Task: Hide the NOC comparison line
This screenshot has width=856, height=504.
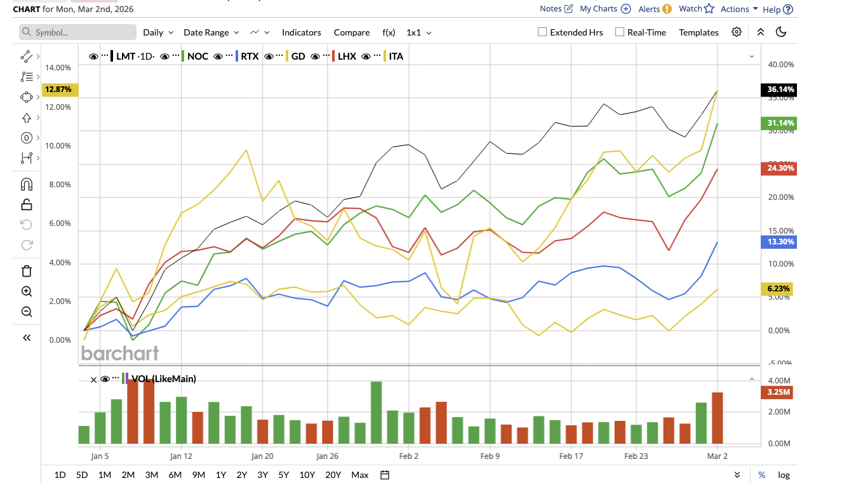Action: coord(165,56)
